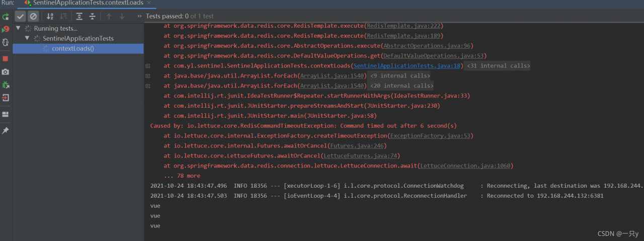Sort tests alphabetically
Viewport: 644px width, 241px height.
(50, 17)
